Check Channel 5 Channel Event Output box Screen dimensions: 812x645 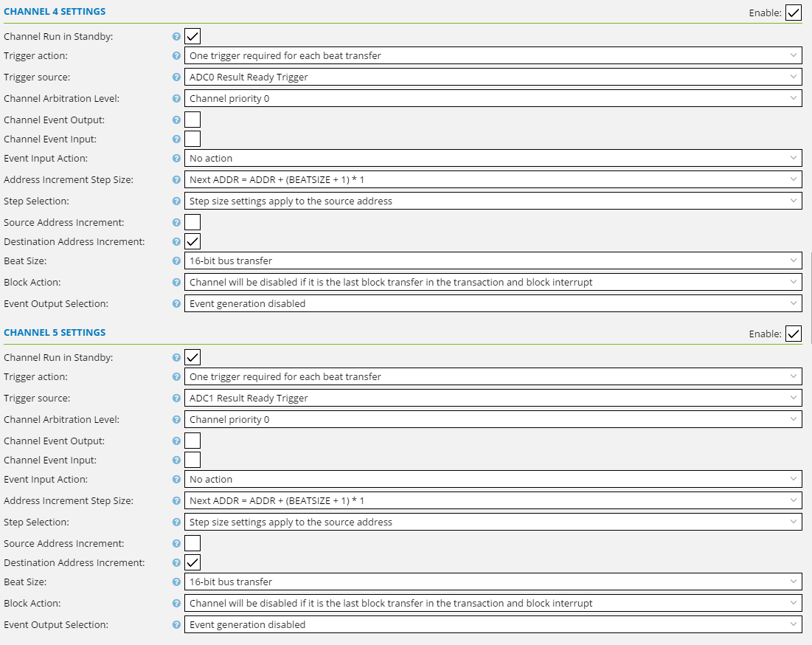coord(192,441)
